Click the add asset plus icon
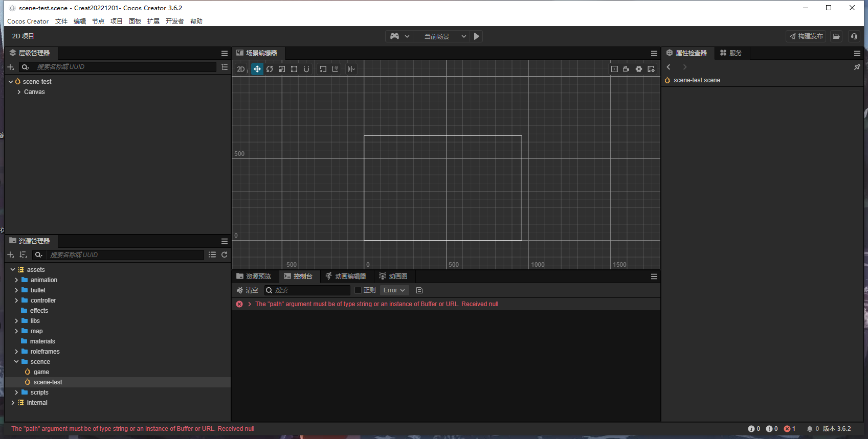Screen dimensions: 868x439 click(11, 255)
